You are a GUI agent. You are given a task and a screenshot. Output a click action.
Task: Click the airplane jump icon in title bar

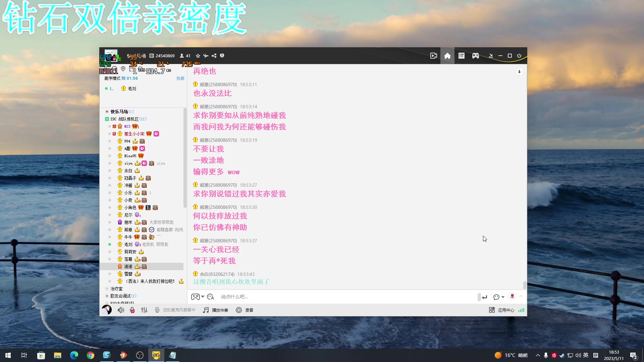click(206, 56)
